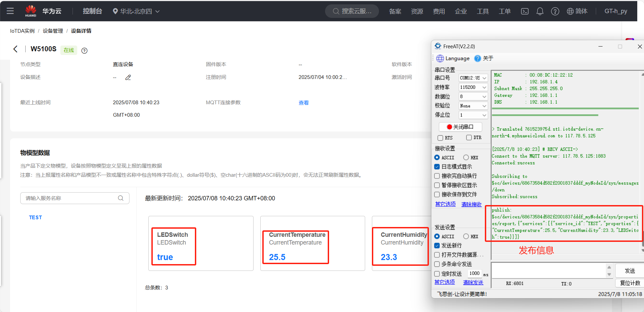Open the cloud shell terminal icon
Viewport: 644px width, 312px height.
525,11
